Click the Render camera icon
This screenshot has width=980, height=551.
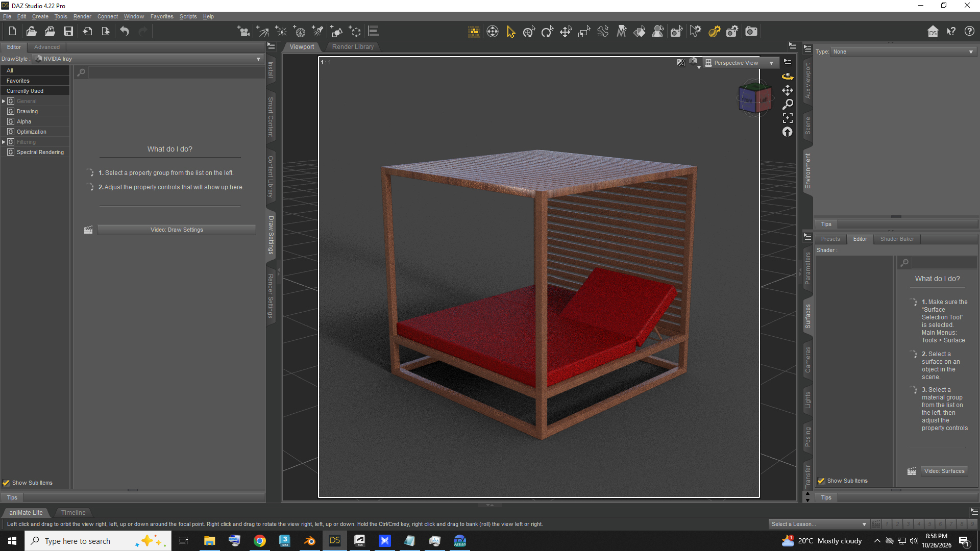(x=751, y=32)
